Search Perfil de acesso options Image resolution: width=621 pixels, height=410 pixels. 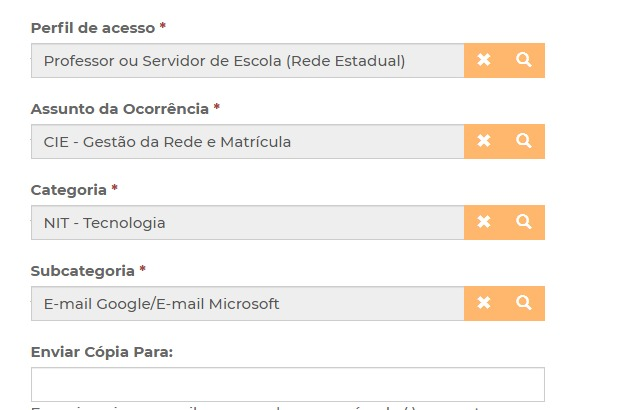point(524,60)
